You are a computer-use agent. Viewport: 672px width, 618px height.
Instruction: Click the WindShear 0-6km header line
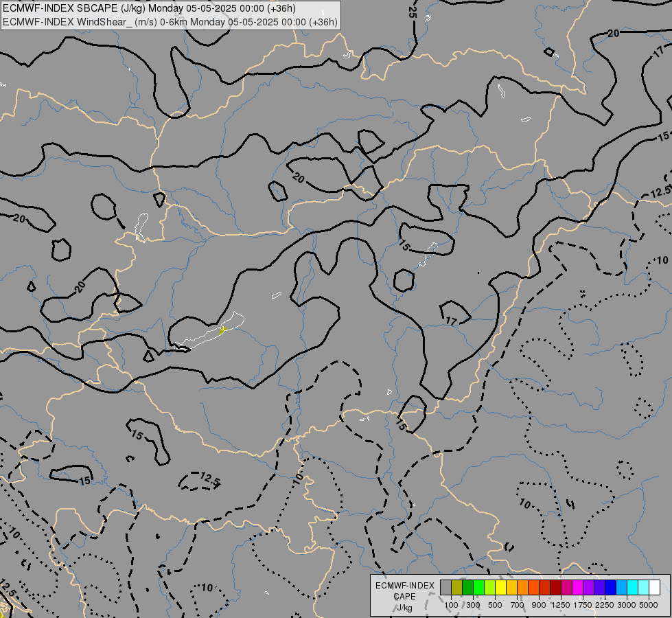coord(170,22)
